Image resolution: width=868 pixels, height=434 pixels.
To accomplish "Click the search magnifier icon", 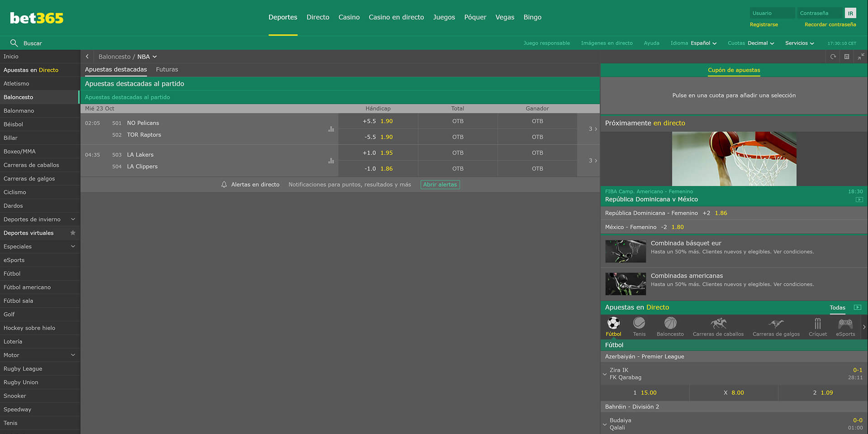I will (x=14, y=43).
